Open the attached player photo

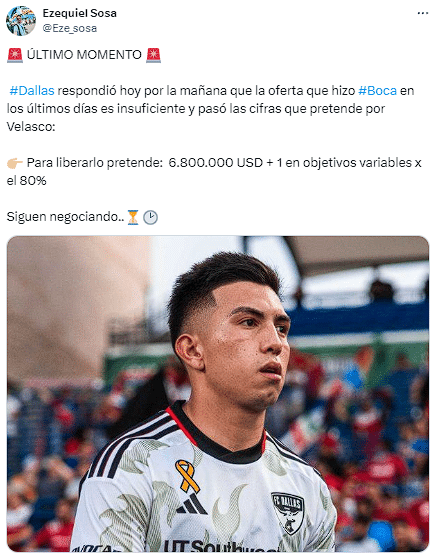pos(217,394)
